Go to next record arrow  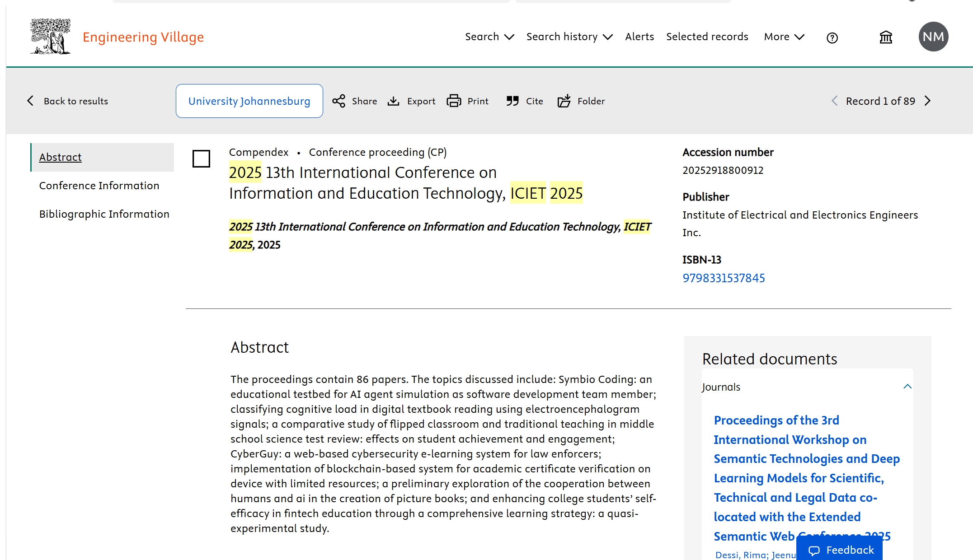(928, 101)
